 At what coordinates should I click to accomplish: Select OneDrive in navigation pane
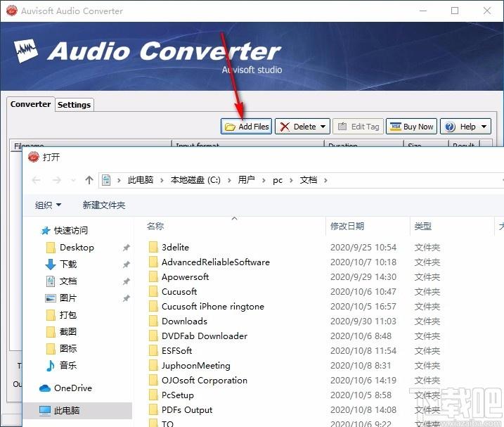[73, 388]
